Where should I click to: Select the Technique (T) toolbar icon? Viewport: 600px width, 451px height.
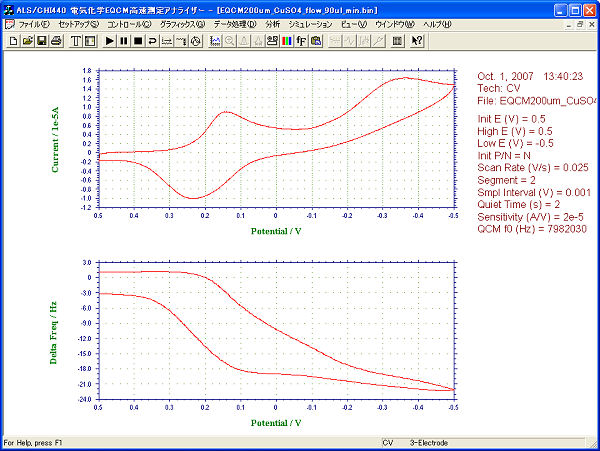pos(76,41)
